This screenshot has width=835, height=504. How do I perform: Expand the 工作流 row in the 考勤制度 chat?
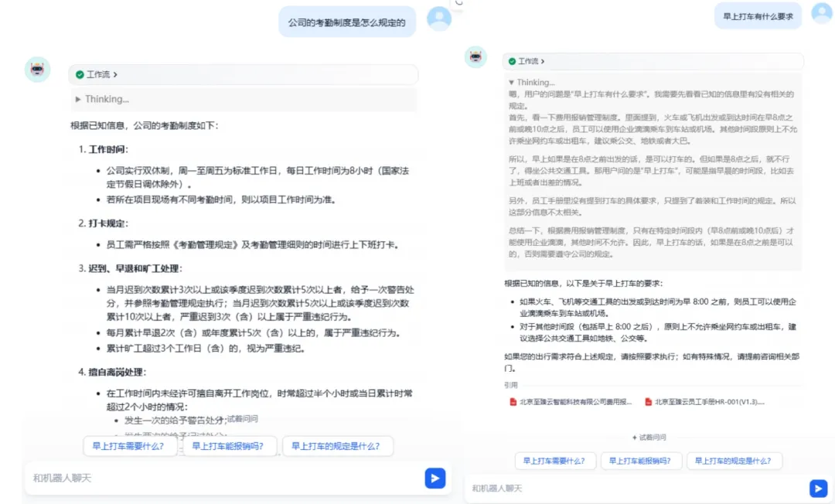pyautogui.click(x=97, y=75)
